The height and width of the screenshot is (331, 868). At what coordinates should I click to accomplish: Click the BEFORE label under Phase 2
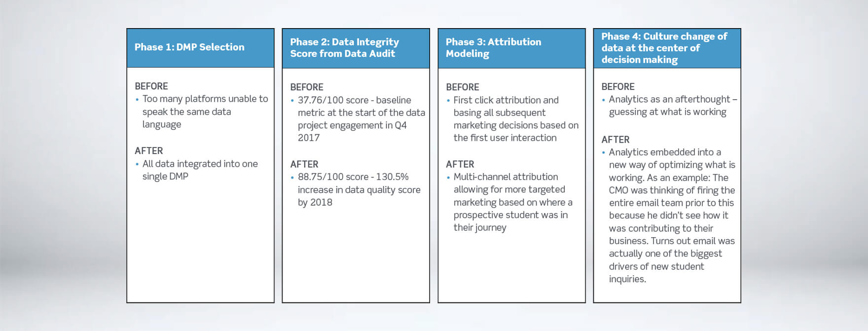click(x=306, y=87)
